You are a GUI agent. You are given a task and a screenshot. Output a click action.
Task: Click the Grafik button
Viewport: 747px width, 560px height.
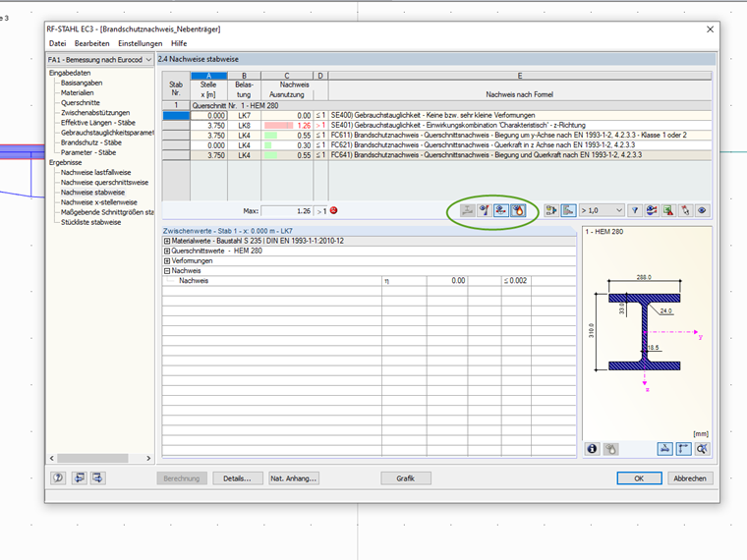tap(406, 478)
